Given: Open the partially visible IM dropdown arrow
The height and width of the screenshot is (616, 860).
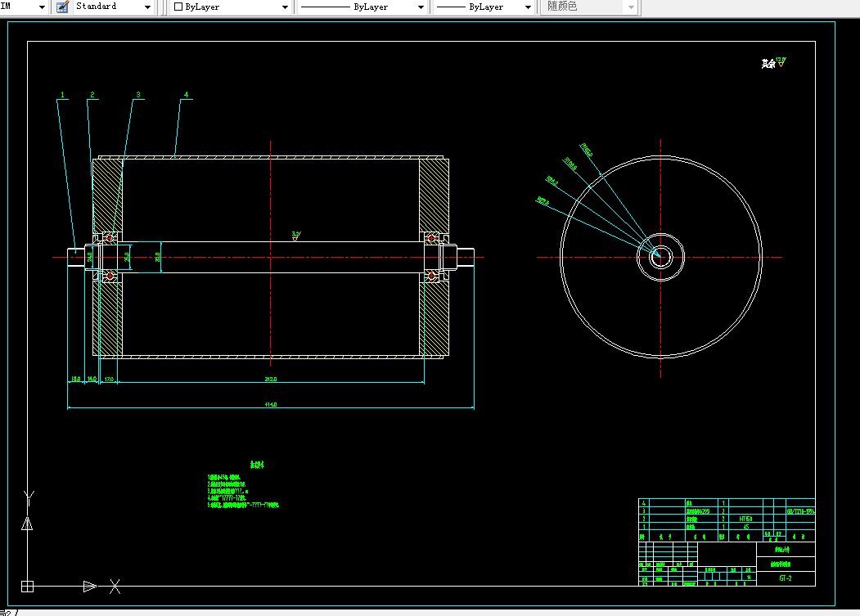Looking at the screenshot, I should click(x=43, y=7).
